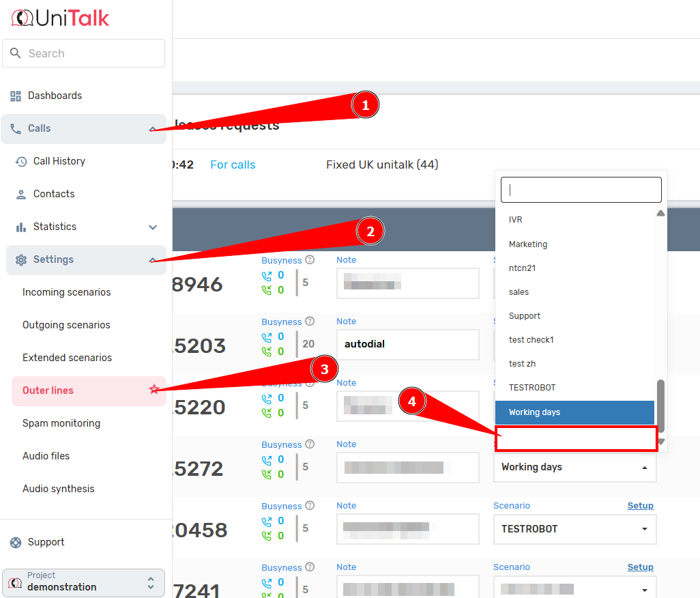Open Contacts via the person icon
This screenshot has height=598, width=700.
[x=21, y=195]
